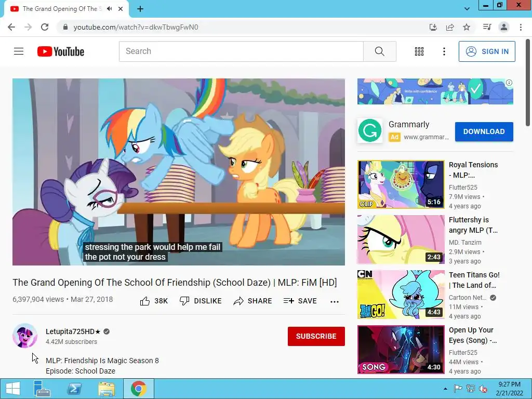Viewport: 532px width, 399px height.
Task: Click the address bar URL
Action: (136, 27)
